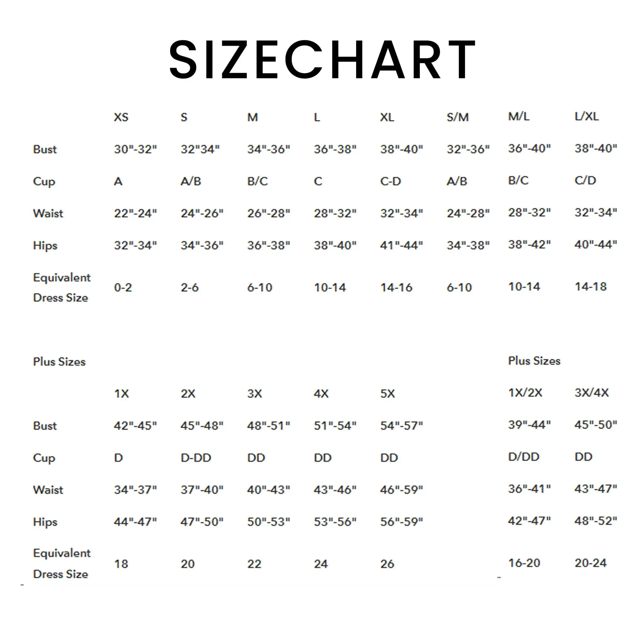
Task: Click the XL cup value C-D
Action: [390, 181]
